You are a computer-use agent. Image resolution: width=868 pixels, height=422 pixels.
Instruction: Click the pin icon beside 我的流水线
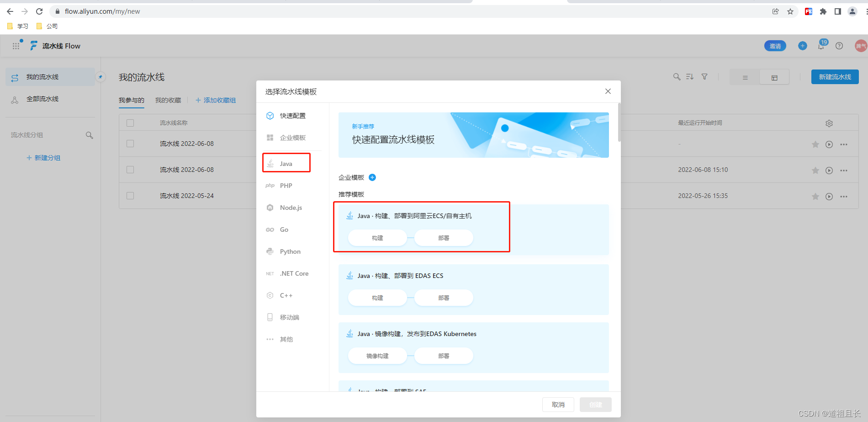click(x=101, y=77)
